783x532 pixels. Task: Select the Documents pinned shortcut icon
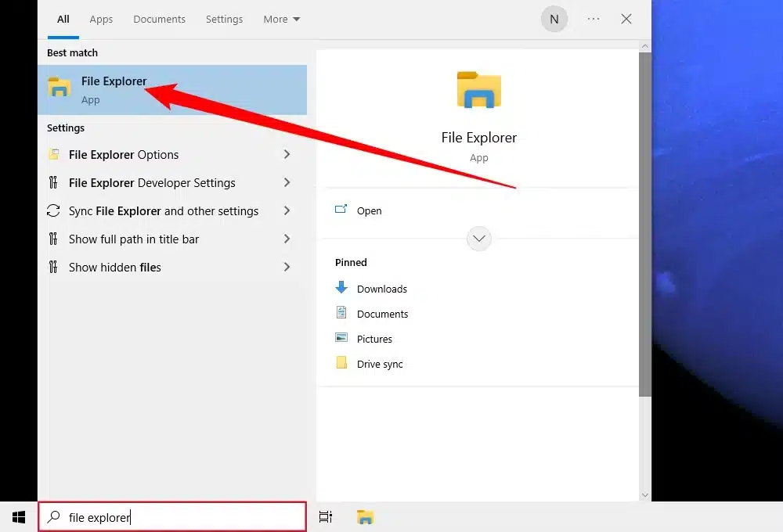[342, 313]
